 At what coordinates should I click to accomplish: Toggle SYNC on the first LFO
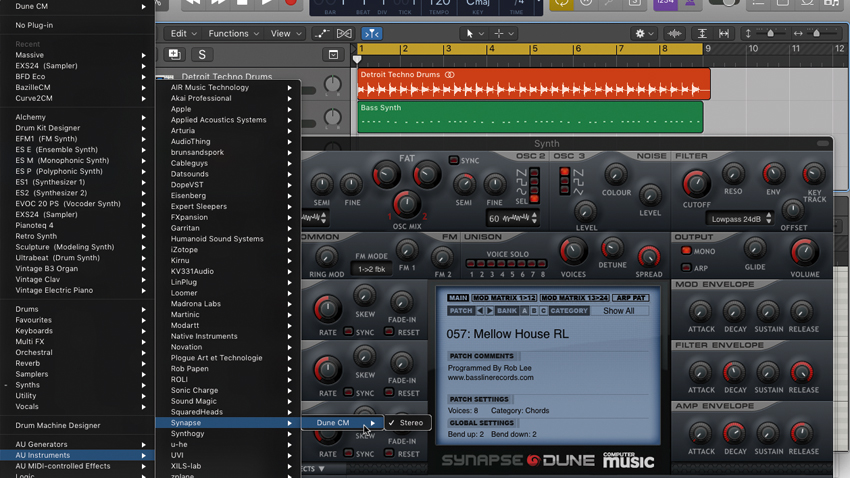(349, 331)
